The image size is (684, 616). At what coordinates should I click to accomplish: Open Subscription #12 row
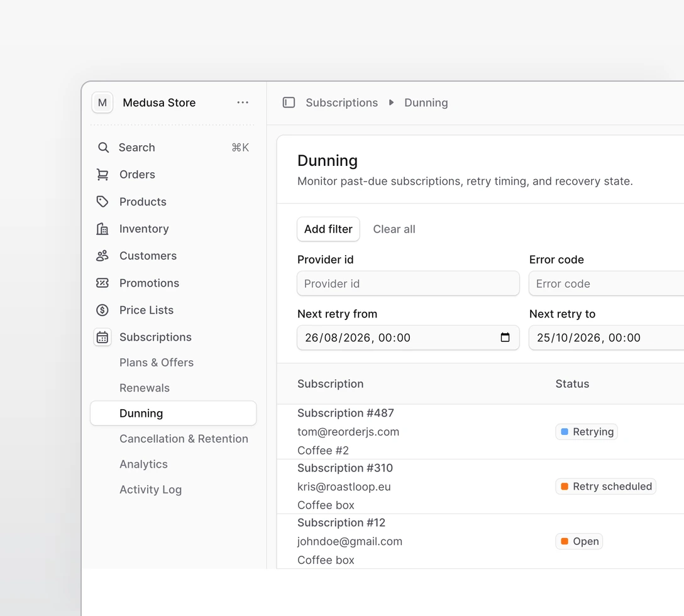[480, 541]
